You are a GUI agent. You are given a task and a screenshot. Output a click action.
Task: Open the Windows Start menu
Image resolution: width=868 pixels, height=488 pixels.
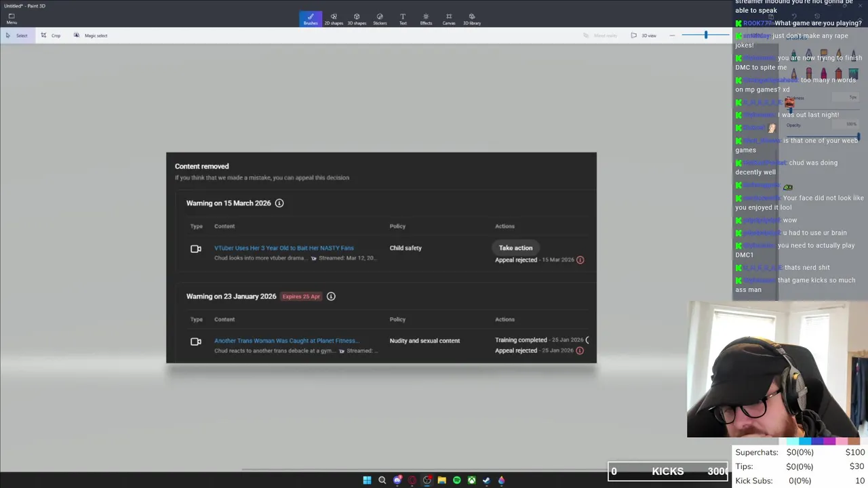click(367, 480)
